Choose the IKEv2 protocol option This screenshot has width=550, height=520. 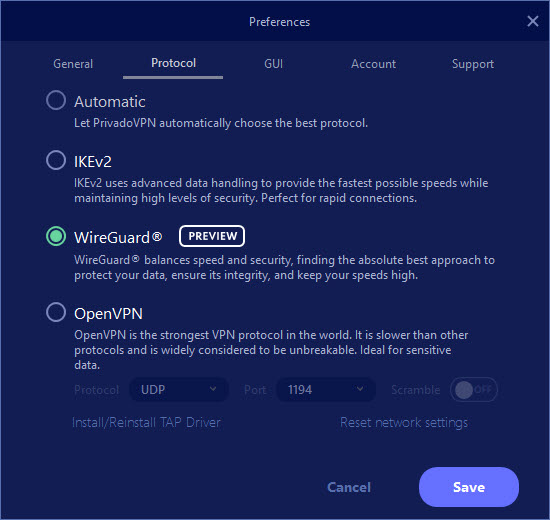(56, 160)
